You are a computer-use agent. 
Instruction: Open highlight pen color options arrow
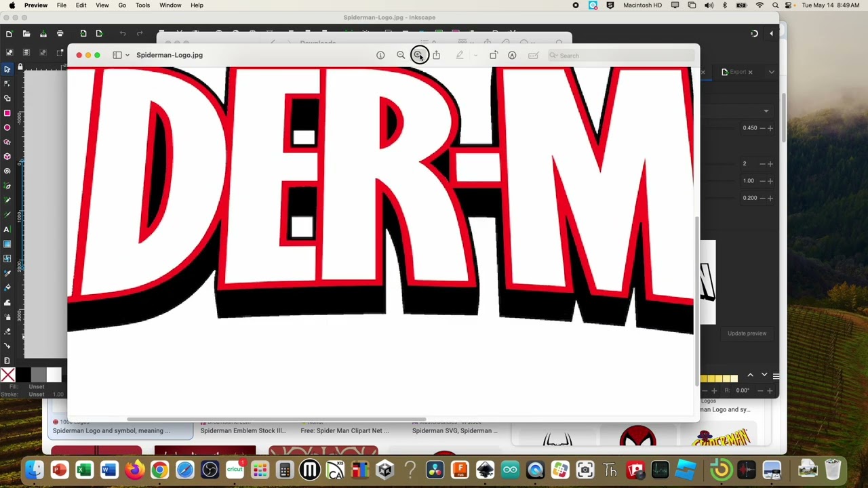475,55
